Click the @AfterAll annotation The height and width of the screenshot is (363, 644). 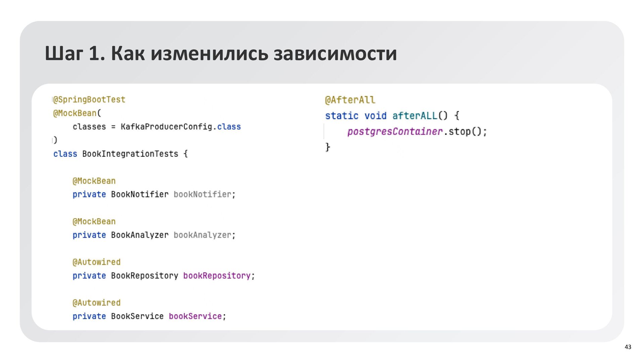350,100
